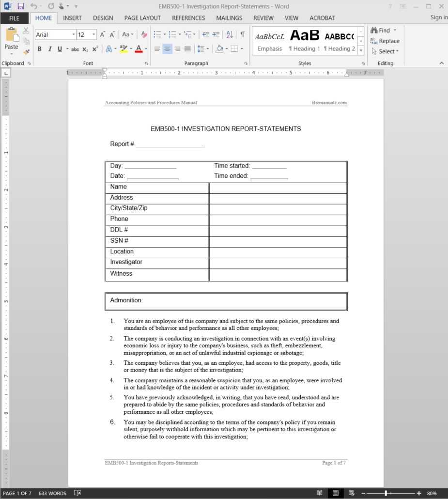Viewport: 448px width, 499px height.
Task: Click the zoom slider handle
Action: [x=386, y=493]
